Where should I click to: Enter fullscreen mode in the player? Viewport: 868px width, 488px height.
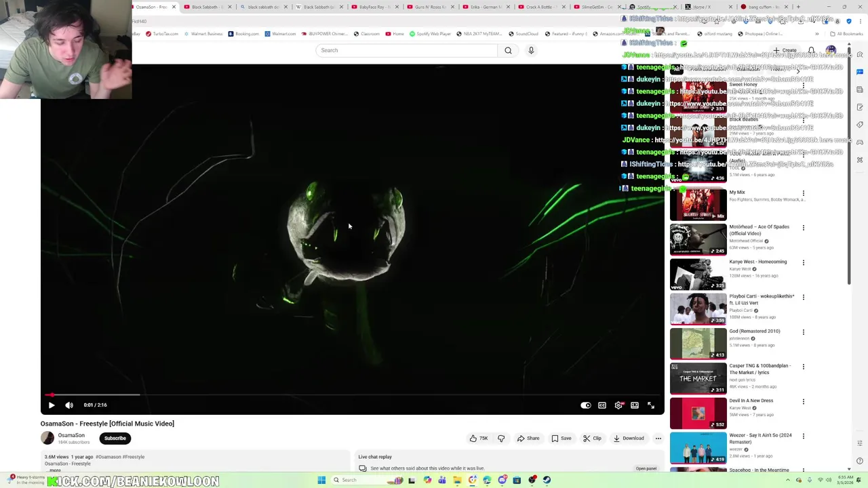coord(651,405)
